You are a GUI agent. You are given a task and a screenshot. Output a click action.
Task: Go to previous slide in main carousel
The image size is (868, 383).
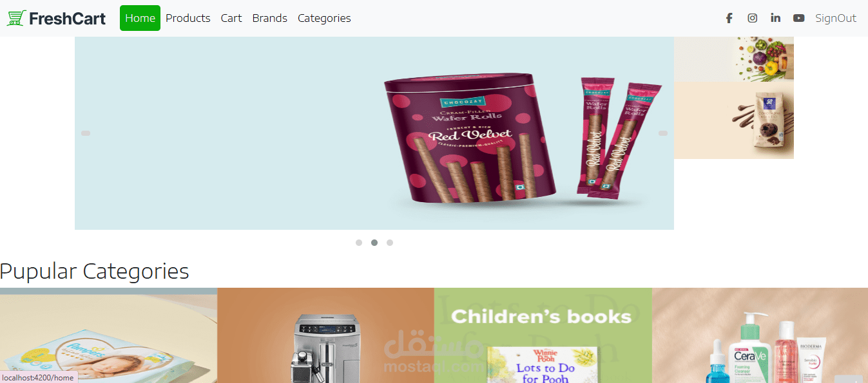[x=85, y=133]
